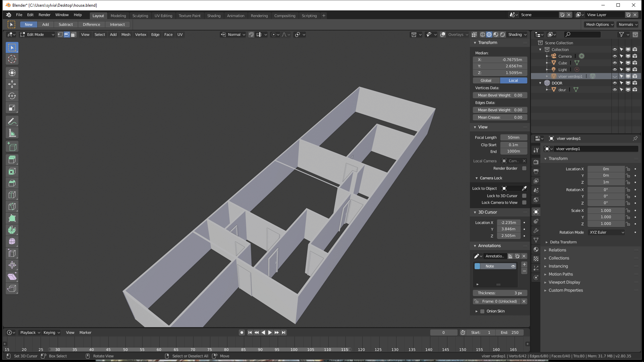Enable the Render Border checkbox
Screen dimensions: 644x362
click(524, 168)
